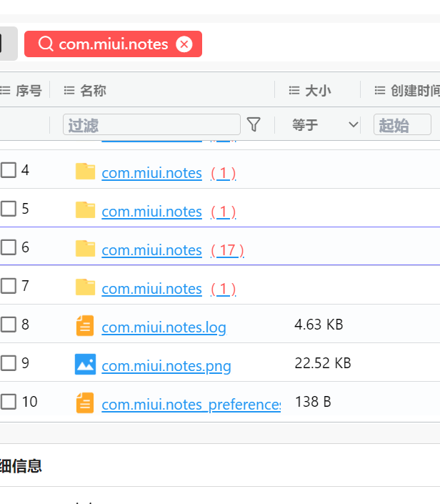Screen dimensions: 440x504
Task: Check the checkbox for row 5
Action: click(8, 209)
